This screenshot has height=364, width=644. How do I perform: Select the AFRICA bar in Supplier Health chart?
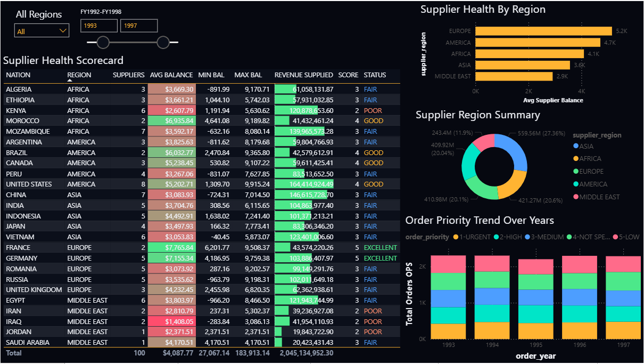click(x=530, y=54)
